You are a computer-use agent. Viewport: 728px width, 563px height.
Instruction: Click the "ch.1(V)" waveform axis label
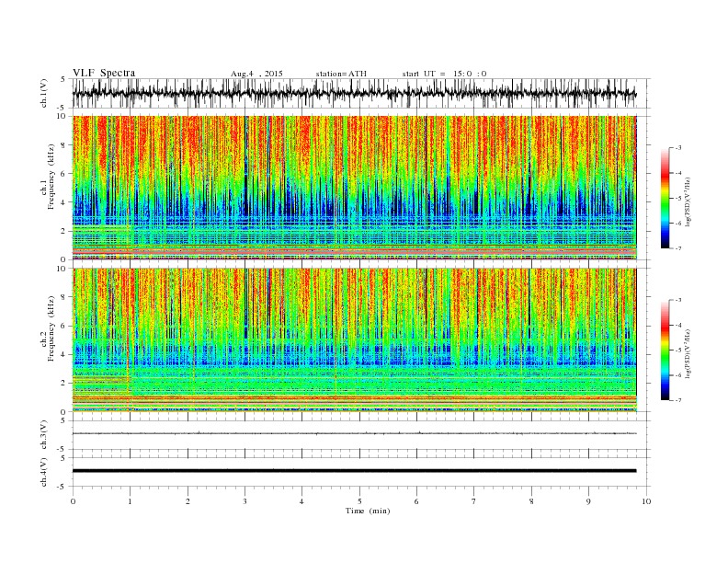coord(44,93)
